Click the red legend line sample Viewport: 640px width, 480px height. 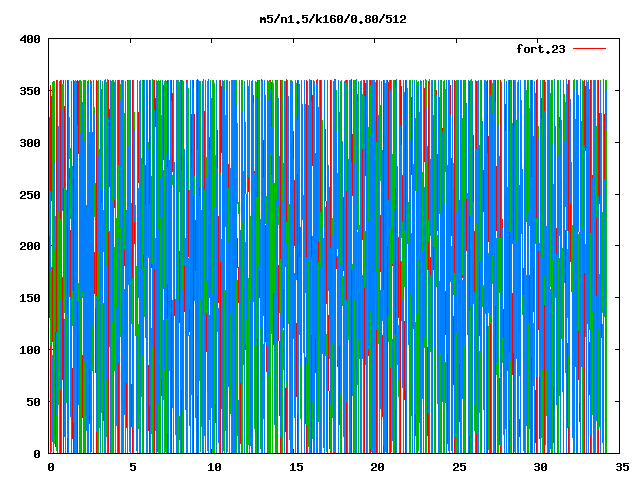click(589, 49)
